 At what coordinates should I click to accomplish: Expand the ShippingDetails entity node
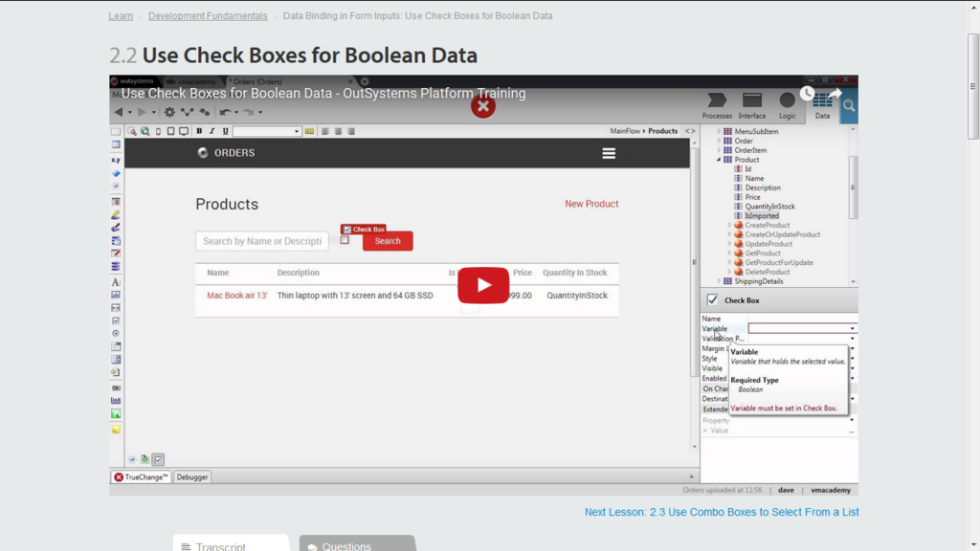[x=719, y=282]
